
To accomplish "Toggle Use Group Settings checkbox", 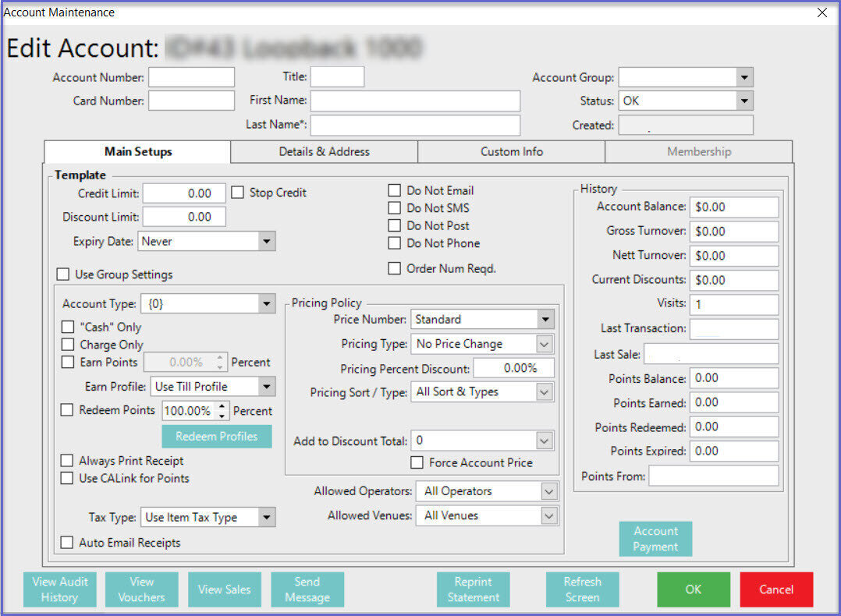I will (x=63, y=274).
